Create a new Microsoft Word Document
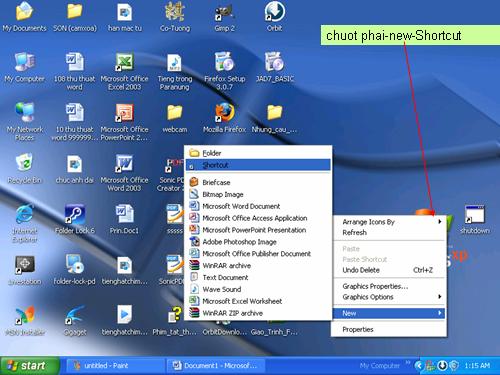500x375 pixels. tap(258, 206)
